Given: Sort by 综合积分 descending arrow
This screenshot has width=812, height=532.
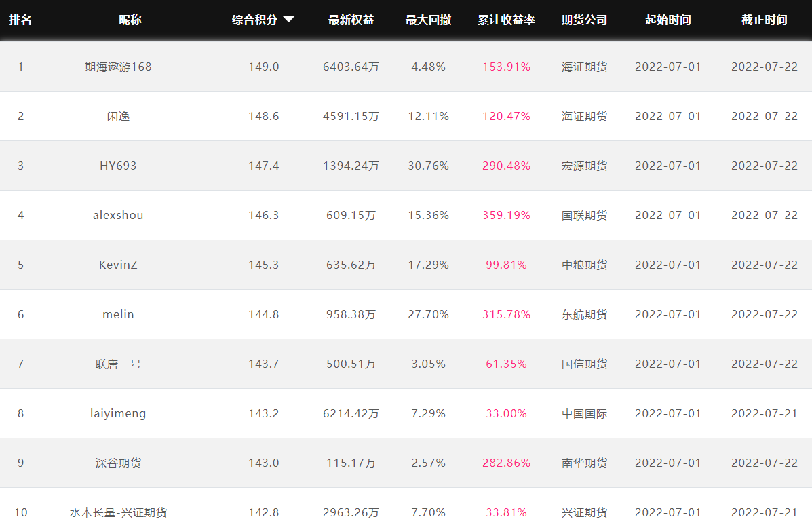Looking at the screenshot, I should pos(288,20).
